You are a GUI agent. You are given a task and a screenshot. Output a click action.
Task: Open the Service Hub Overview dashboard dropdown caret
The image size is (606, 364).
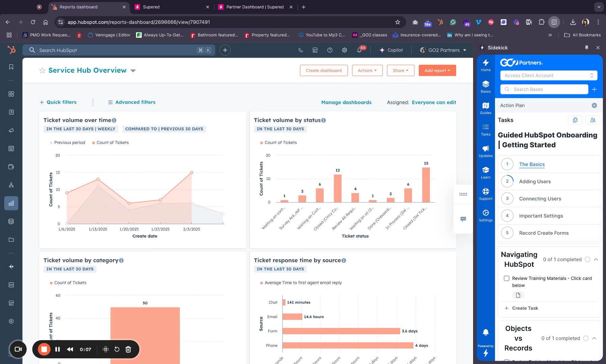pyautogui.click(x=133, y=71)
